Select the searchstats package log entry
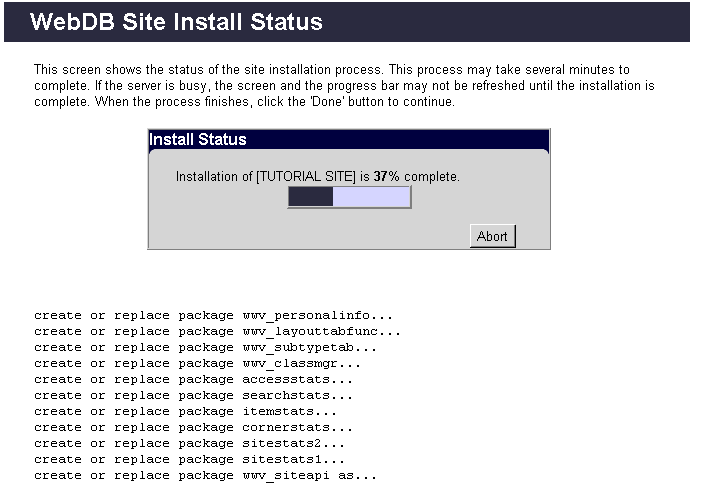This screenshot has height=487, width=718. (194, 395)
